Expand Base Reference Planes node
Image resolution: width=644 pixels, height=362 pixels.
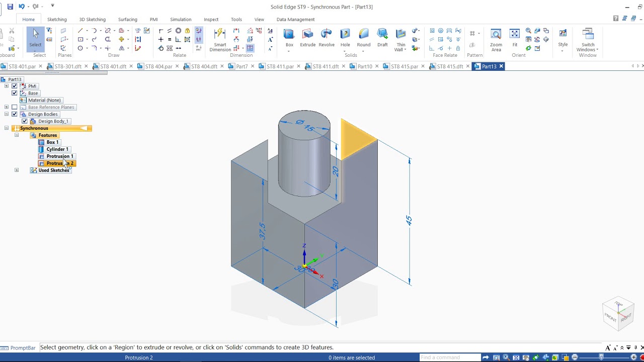[7, 107]
